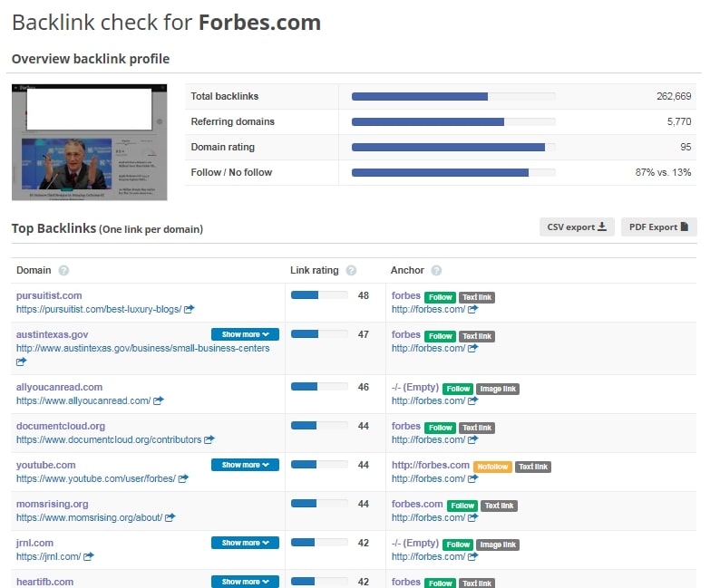Click the CSV export button

pyautogui.click(x=577, y=227)
